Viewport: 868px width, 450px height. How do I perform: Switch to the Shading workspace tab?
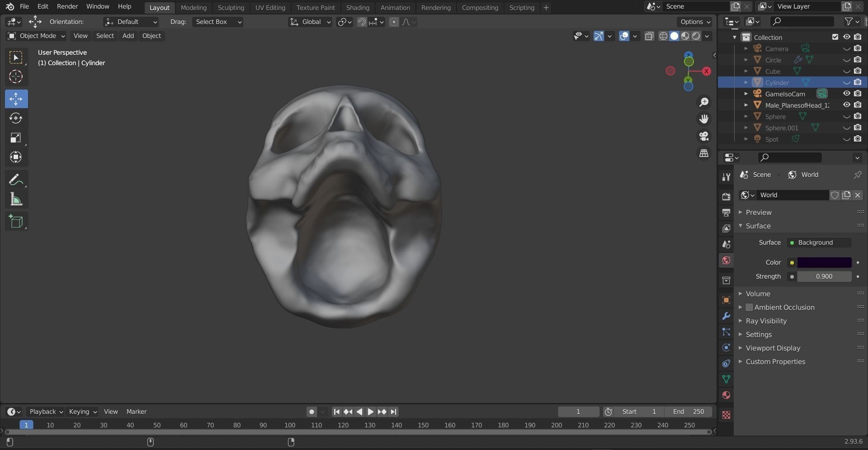pyautogui.click(x=358, y=8)
